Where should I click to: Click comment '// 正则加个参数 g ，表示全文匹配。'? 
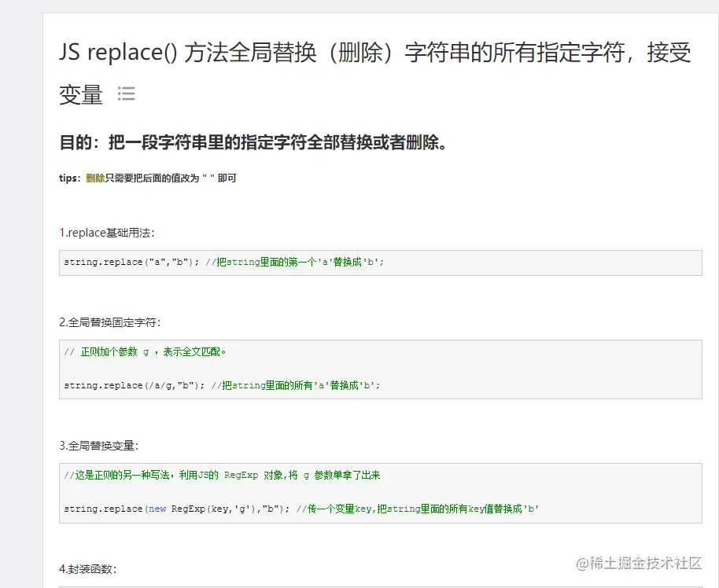[x=145, y=352]
